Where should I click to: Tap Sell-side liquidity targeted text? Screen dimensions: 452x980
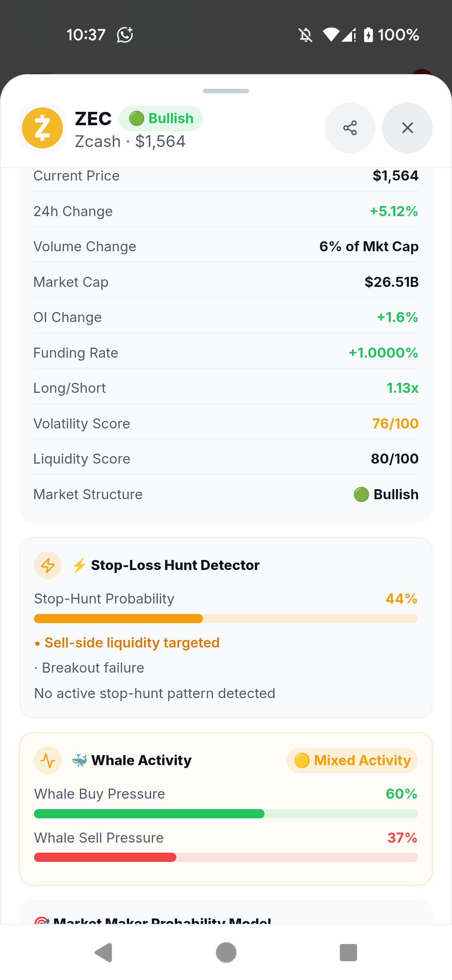point(132,643)
